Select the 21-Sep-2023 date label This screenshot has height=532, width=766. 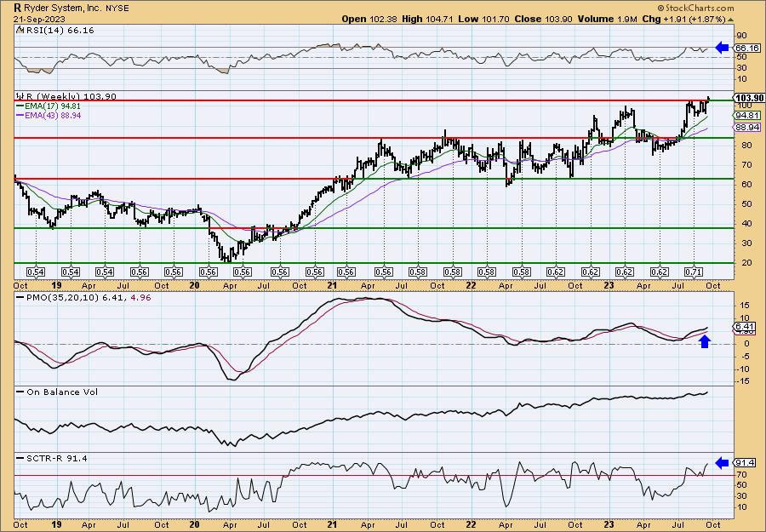click(37, 19)
